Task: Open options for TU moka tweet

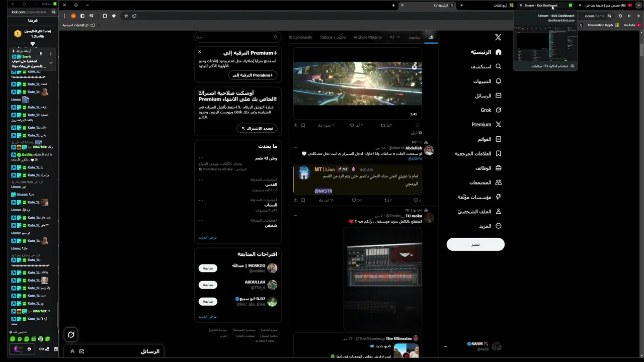Action: click(x=295, y=216)
